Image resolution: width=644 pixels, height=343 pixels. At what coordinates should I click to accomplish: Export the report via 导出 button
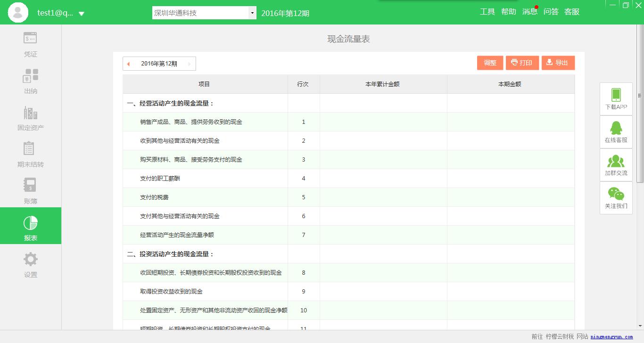tap(558, 62)
